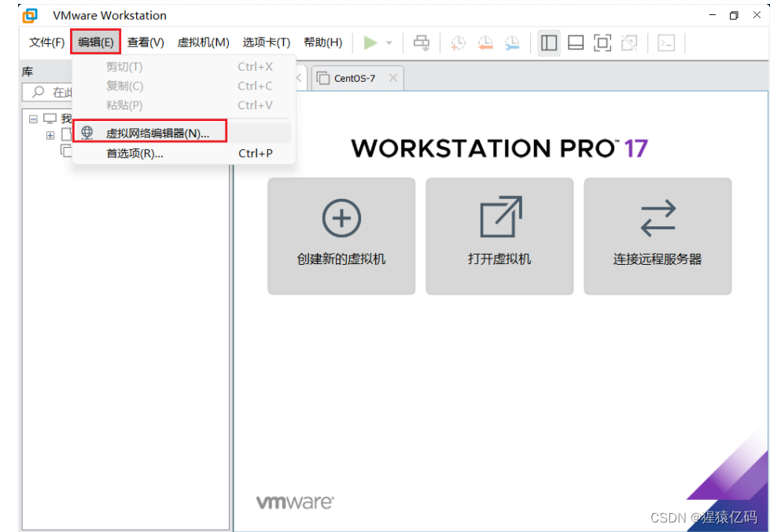Open the 查看(V) menu
The image size is (770, 532).
click(x=146, y=42)
